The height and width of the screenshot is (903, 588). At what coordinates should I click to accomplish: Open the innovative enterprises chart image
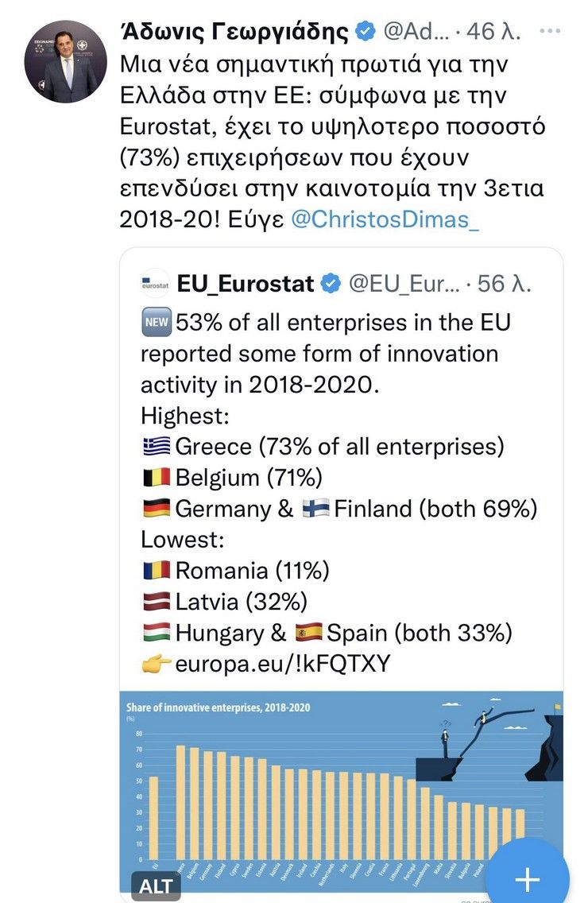[x=341, y=796]
